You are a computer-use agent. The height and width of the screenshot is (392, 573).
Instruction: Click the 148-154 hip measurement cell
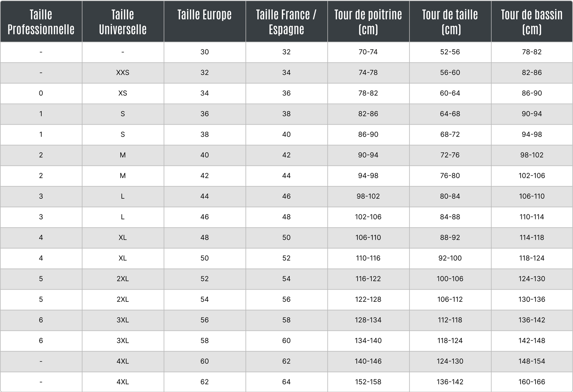click(x=532, y=361)
